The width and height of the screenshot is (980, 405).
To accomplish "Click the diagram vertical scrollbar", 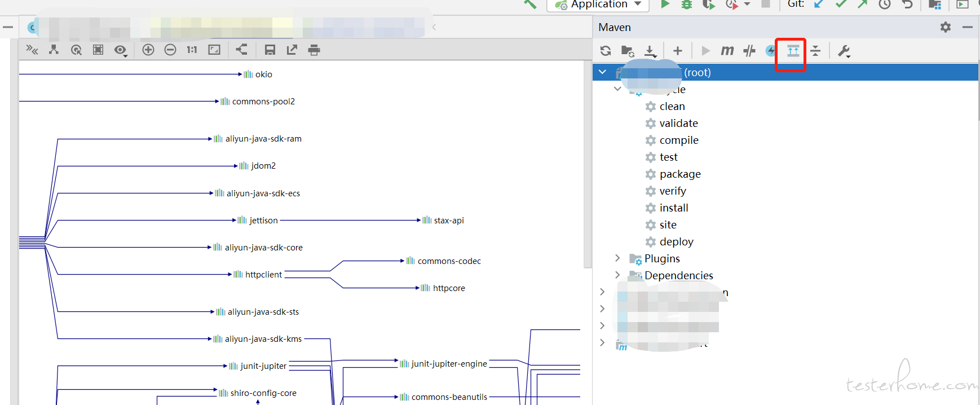I will click(x=587, y=164).
